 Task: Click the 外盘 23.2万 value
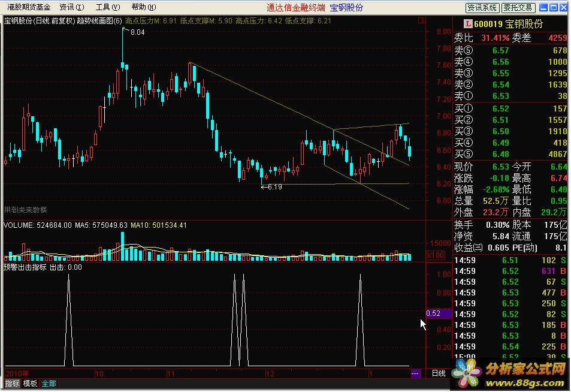pos(496,212)
